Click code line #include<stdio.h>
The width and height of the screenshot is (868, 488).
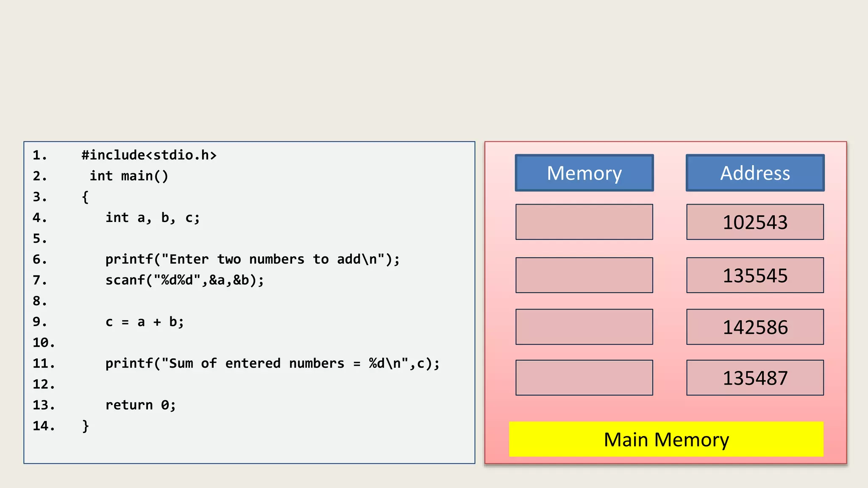[x=149, y=155]
